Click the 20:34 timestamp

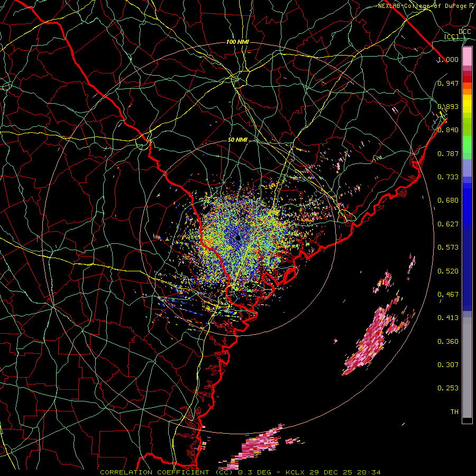click(369, 472)
